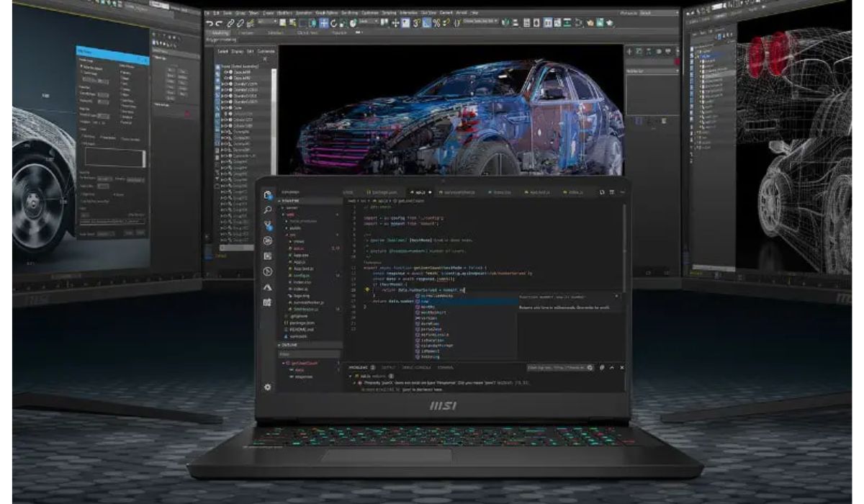Open the Create tab (plus) in 3ds Max command panel
864x504 pixels.
pyautogui.click(x=629, y=51)
